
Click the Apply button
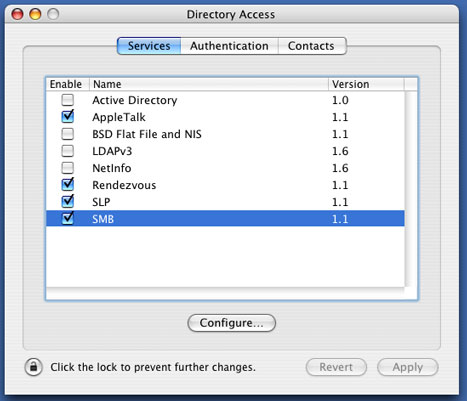(x=408, y=367)
